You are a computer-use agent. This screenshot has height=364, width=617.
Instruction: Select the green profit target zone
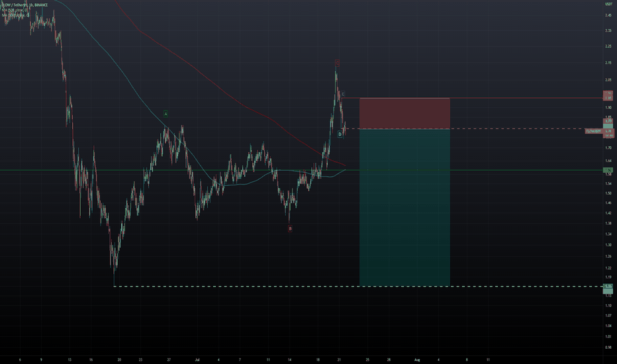click(404, 207)
